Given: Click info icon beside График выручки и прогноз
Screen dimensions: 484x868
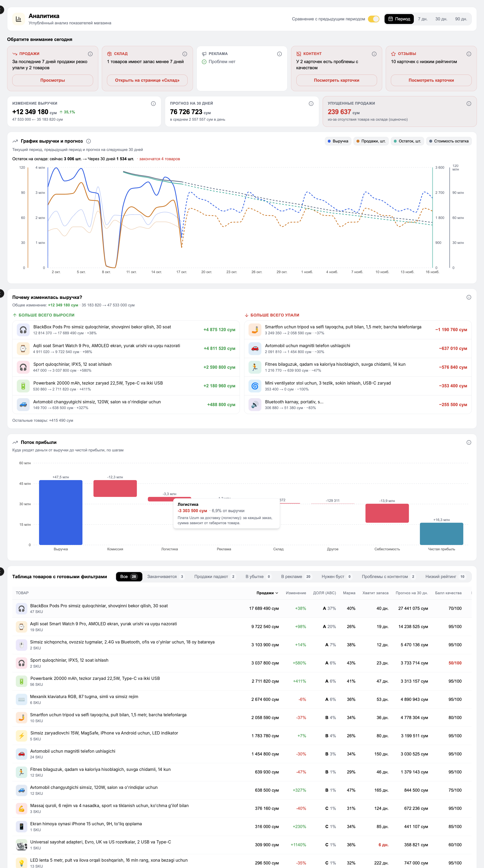Looking at the screenshot, I should [x=89, y=141].
